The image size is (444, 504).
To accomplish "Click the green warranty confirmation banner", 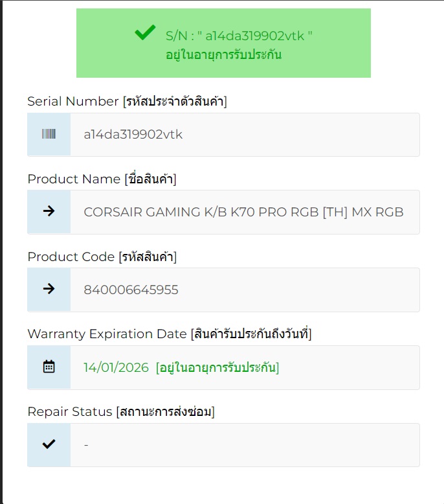I will pyautogui.click(x=223, y=43).
